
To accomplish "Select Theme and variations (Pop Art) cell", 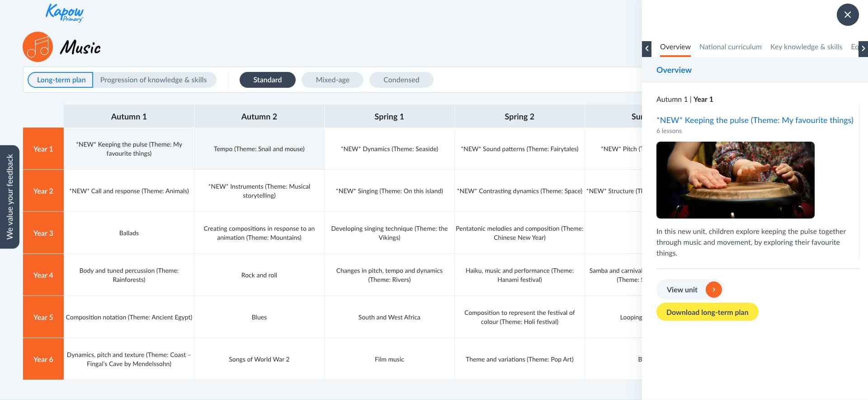I will [519, 359].
